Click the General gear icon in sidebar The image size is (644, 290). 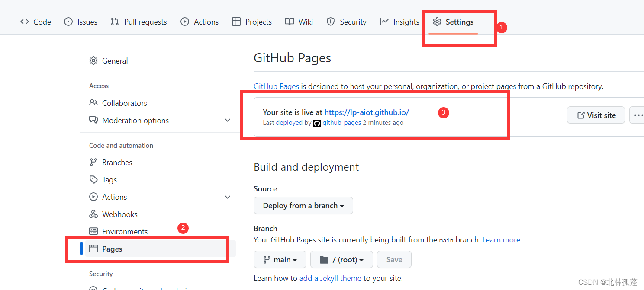click(93, 61)
